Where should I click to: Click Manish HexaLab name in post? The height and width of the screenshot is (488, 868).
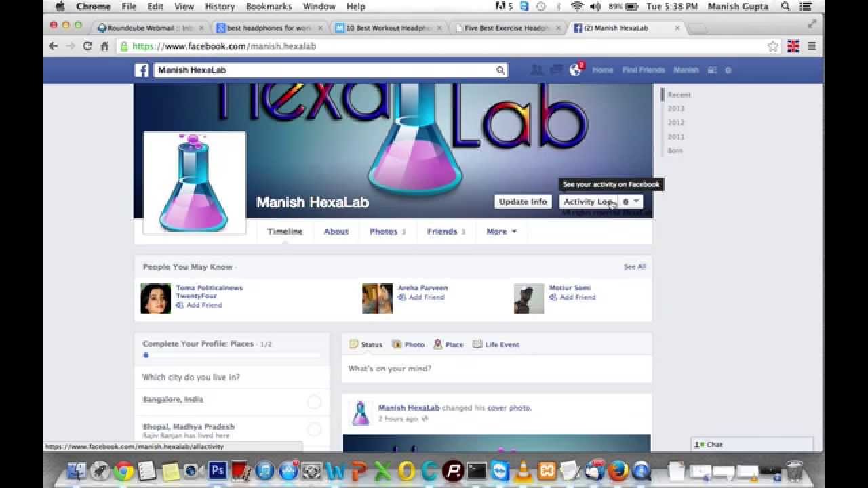(409, 408)
